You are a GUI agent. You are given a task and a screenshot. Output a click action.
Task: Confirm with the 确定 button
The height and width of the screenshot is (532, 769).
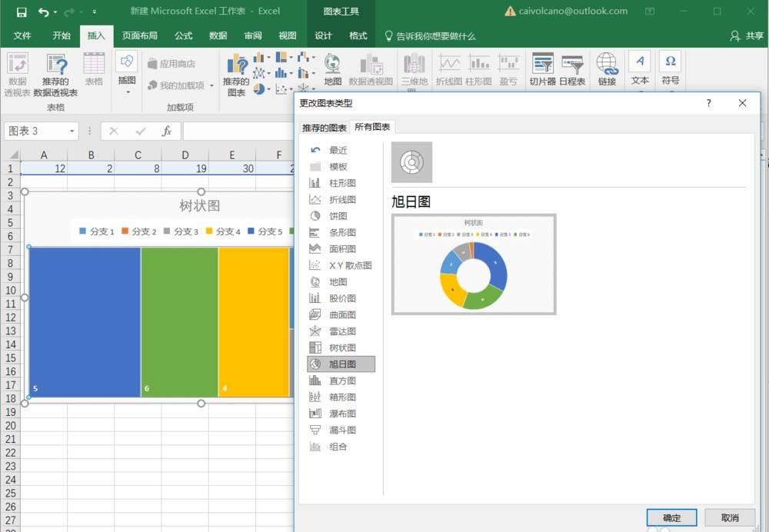(671, 517)
